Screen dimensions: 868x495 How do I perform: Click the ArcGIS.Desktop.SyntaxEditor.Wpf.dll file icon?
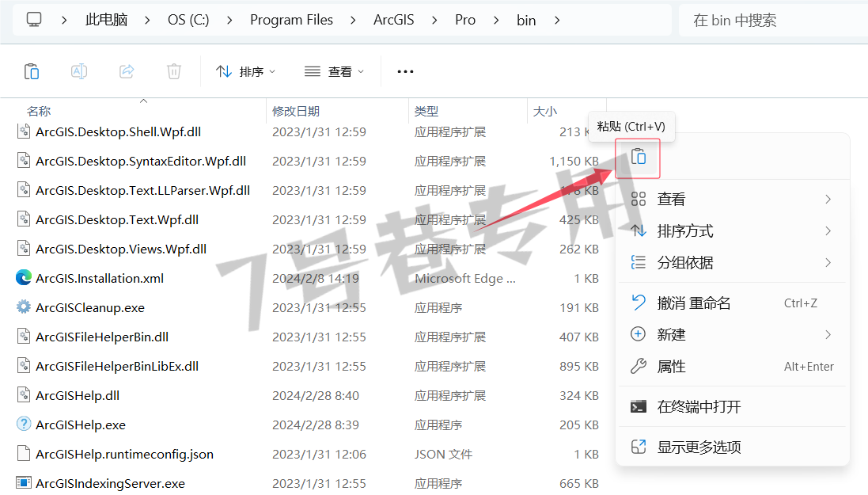coord(23,161)
